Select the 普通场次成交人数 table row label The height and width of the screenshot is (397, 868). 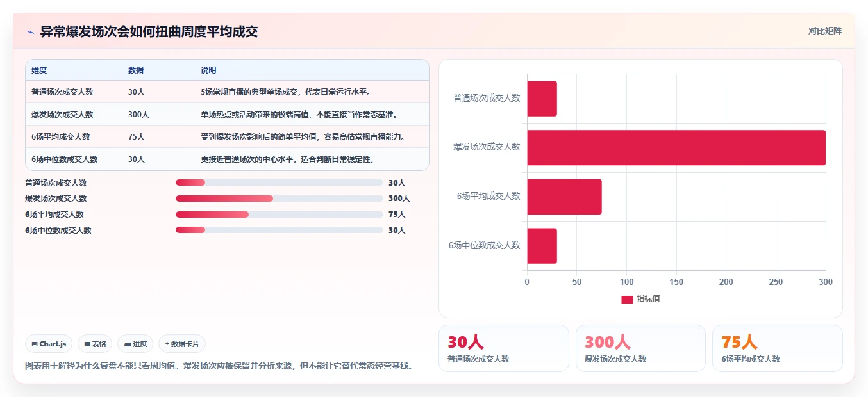[62, 92]
